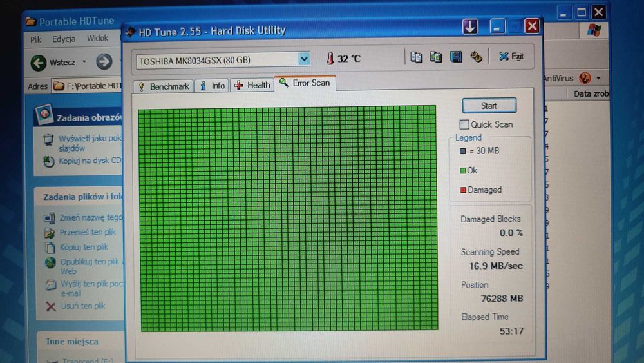
Task: Click the copy screenshot icon in HD Tune
Action: [x=436, y=57]
